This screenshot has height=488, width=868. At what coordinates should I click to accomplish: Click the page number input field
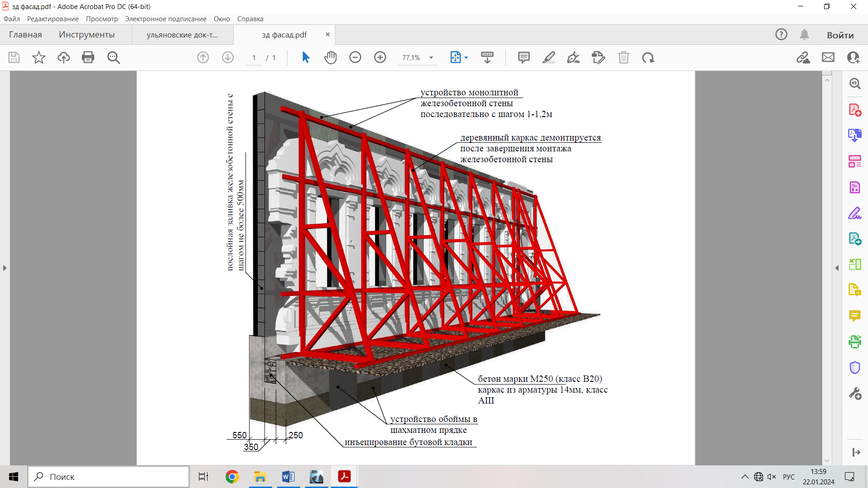[x=254, y=58]
